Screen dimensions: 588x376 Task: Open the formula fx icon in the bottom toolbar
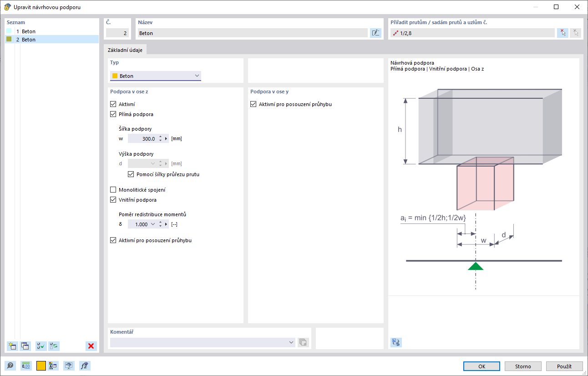click(x=84, y=366)
